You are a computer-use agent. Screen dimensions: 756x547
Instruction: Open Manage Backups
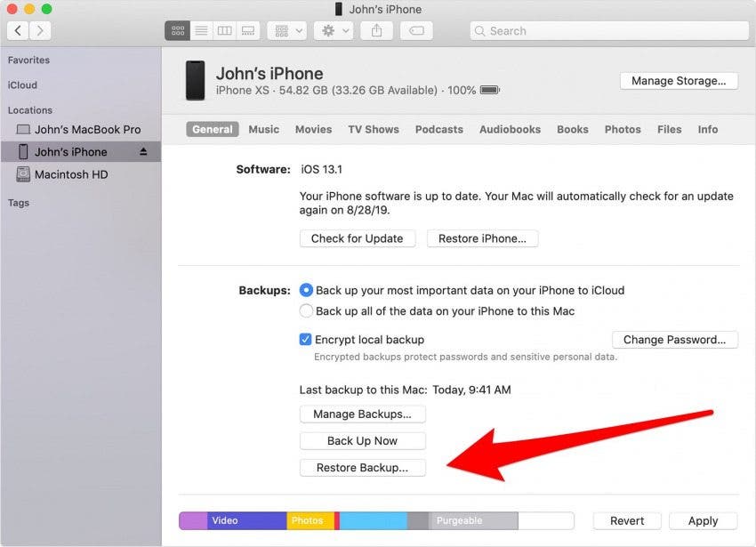click(x=363, y=414)
